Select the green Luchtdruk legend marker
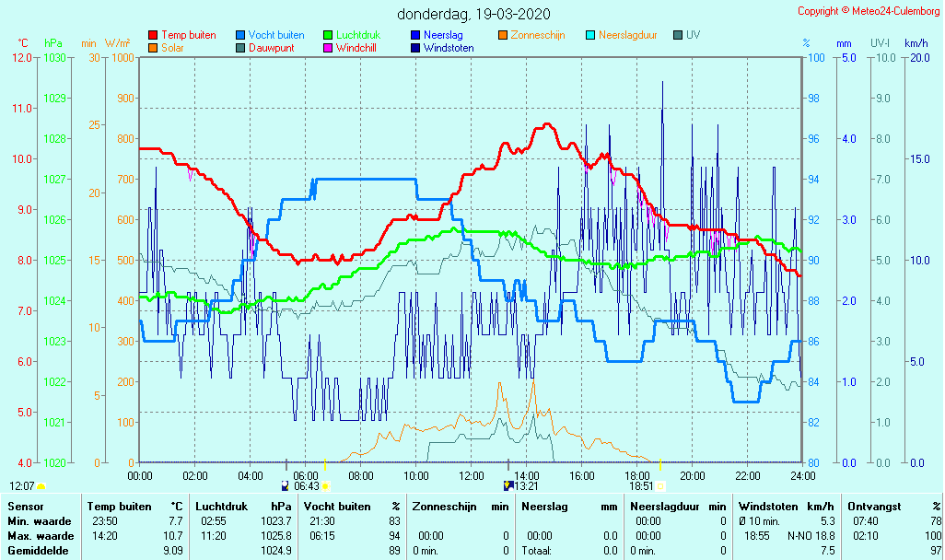This screenshot has height=560, width=945. point(328,36)
